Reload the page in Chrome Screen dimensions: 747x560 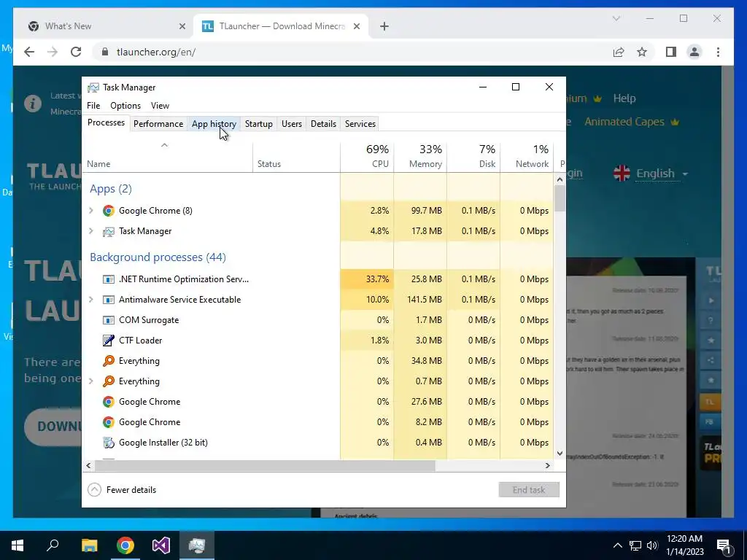76,52
